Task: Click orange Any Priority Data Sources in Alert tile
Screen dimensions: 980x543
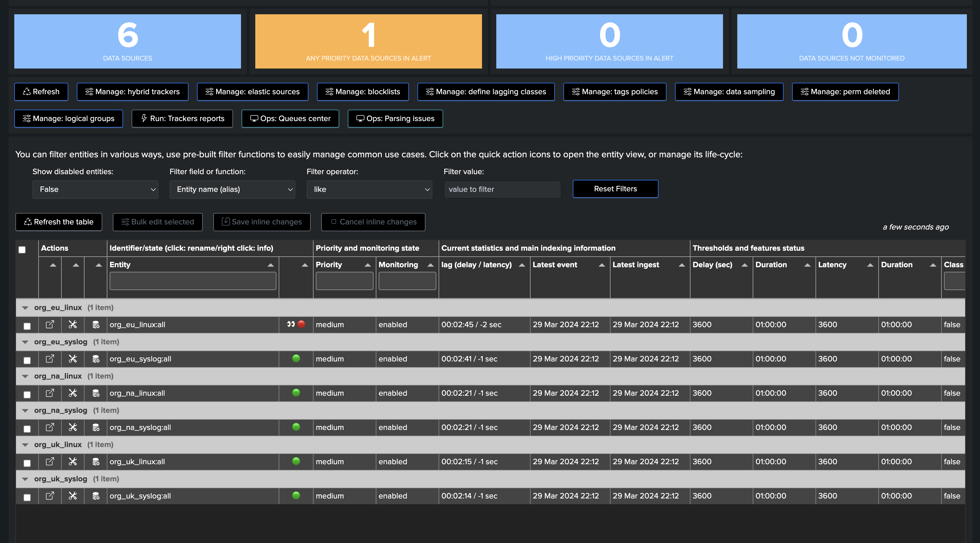Action: point(368,41)
